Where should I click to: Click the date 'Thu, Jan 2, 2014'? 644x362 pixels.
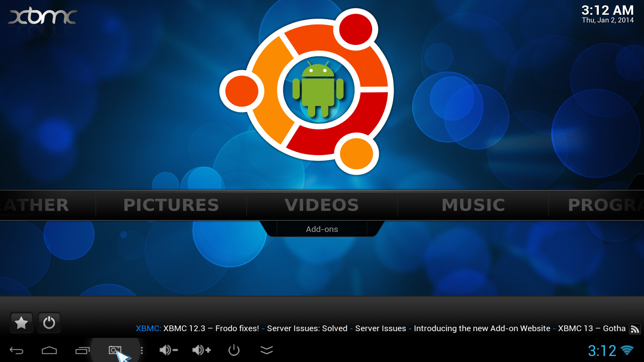608,20
